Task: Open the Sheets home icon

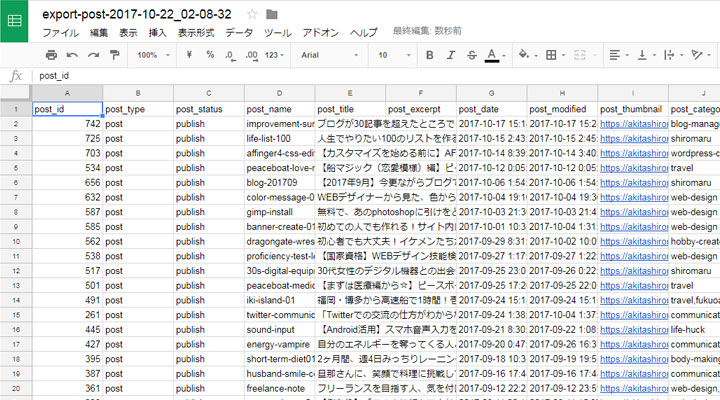Action: tap(14, 21)
